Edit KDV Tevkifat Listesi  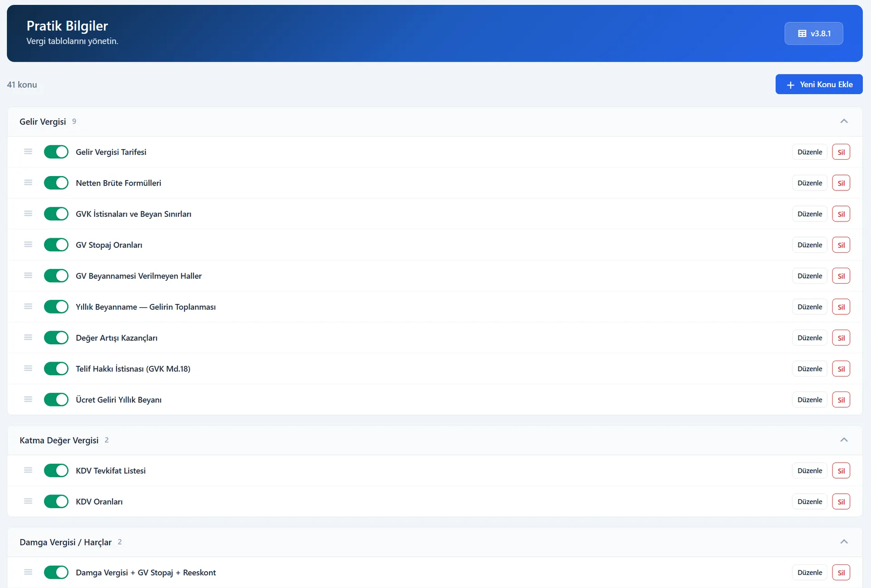(x=810, y=470)
